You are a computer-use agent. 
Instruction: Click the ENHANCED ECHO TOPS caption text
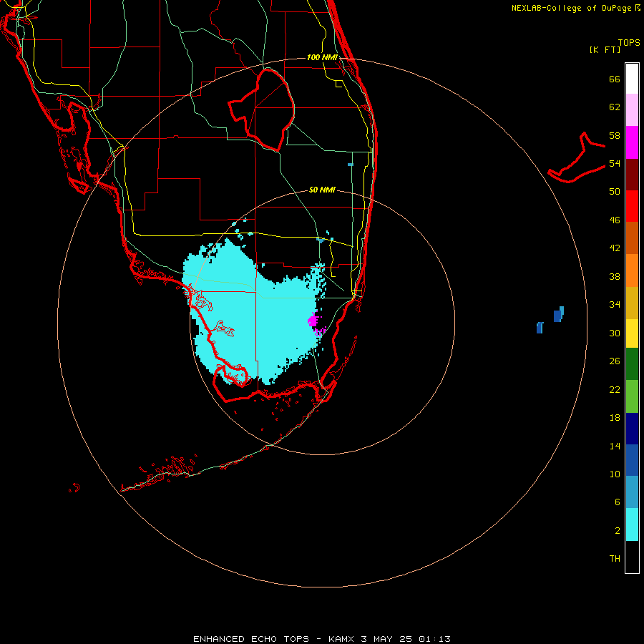pos(251,639)
